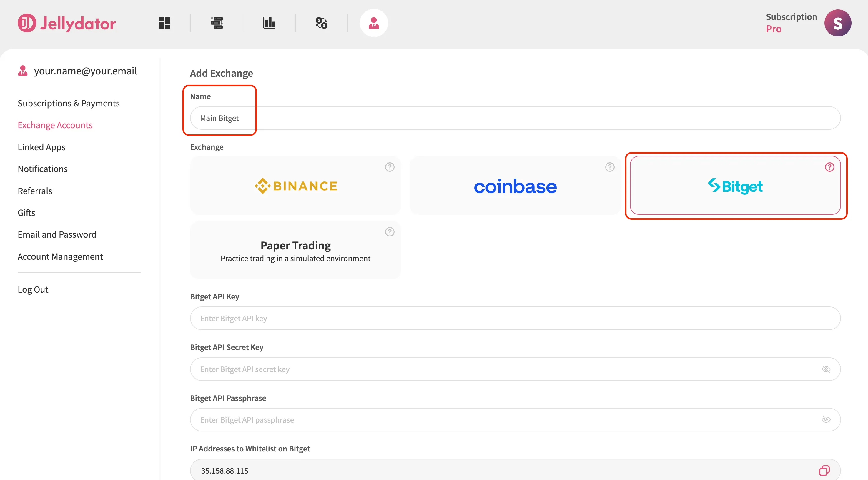Click the user icon beside your.name@your.email
This screenshot has width=868, height=480.
coord(23,71)
